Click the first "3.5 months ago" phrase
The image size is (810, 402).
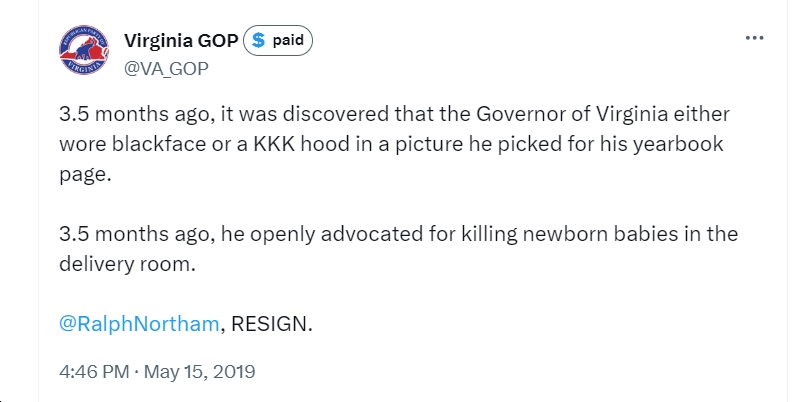(136, 114)
